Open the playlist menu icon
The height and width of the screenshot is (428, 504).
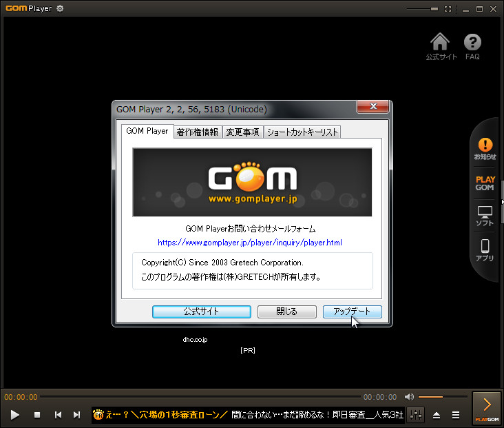pyautogui.click(x=456, y=415)
